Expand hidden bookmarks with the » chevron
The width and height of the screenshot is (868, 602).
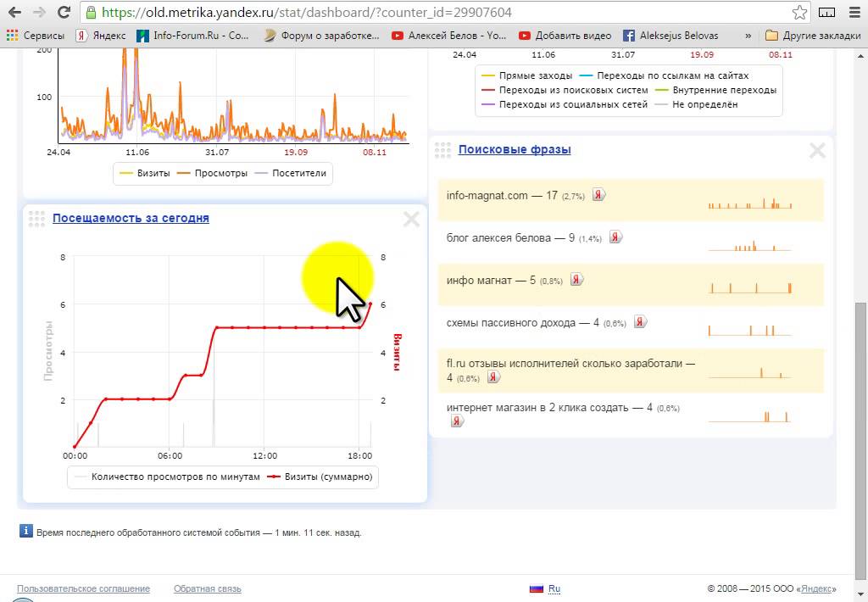click(748, 36)
